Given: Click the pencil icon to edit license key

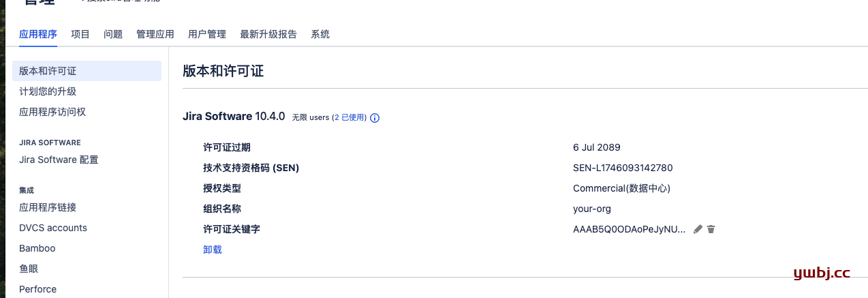Looking at the screenshot, I should 698,229.
